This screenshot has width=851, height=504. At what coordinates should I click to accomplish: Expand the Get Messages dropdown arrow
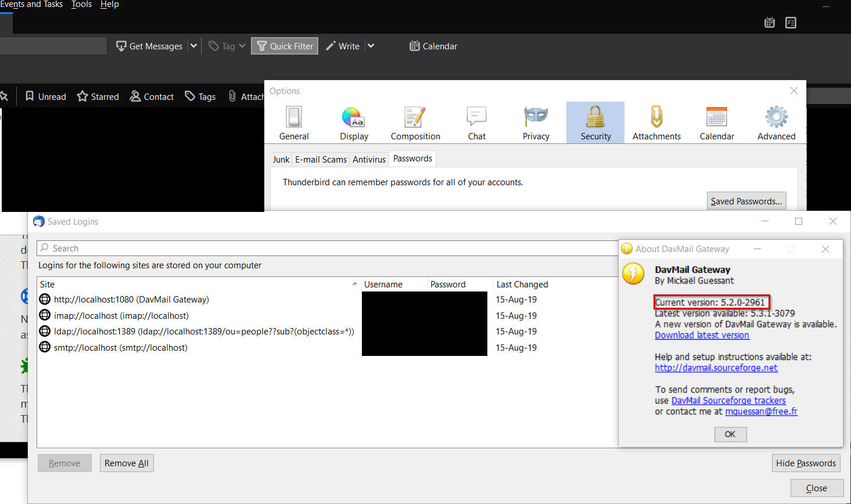193,45
